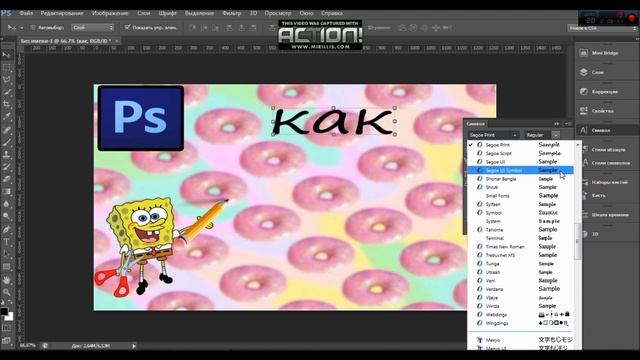The height and width of the screenshot is (360, 640).
Task: Select the Brush tool
Action: 7,142
